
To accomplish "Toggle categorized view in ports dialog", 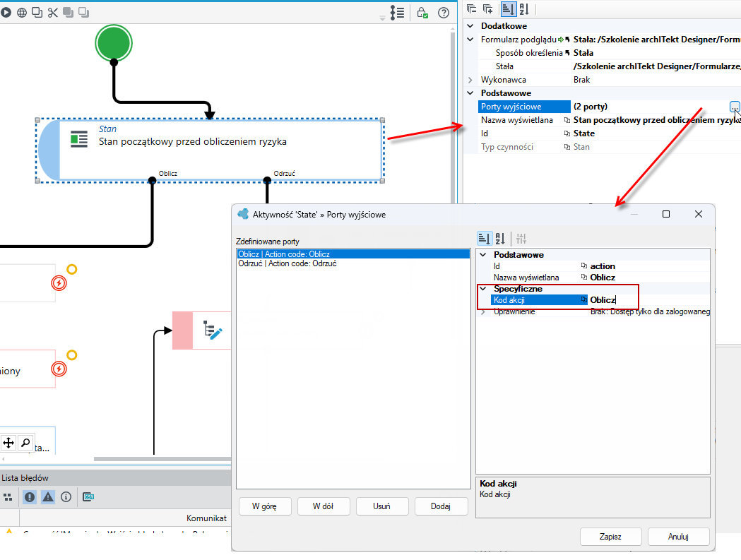I will coord(484,239).
